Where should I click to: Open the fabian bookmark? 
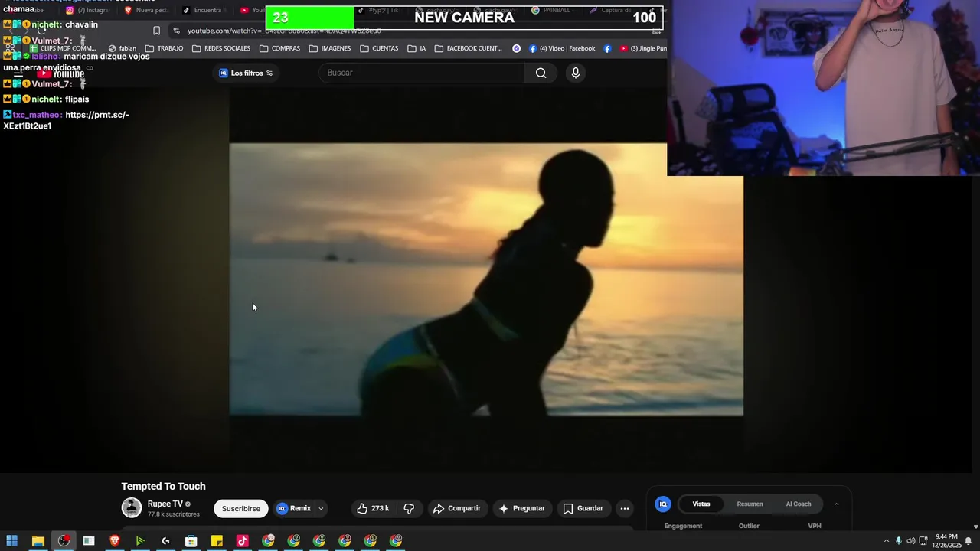[x=122, y=48]
